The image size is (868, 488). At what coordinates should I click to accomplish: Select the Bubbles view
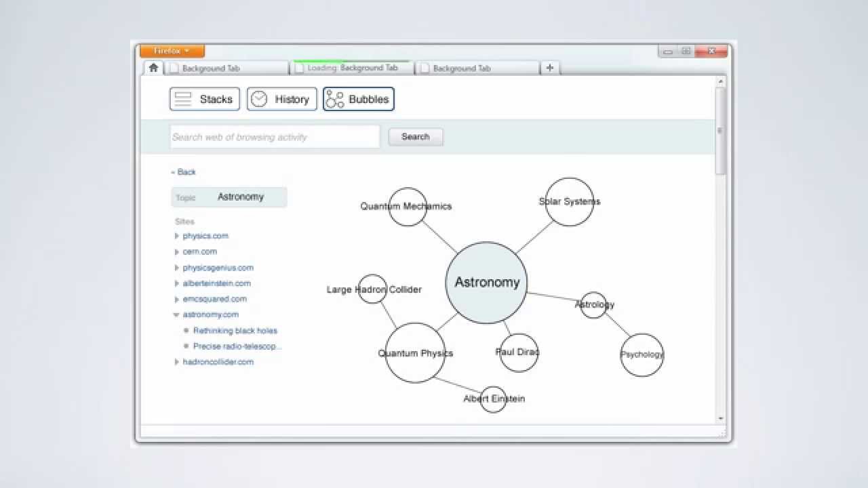[359, 99]
